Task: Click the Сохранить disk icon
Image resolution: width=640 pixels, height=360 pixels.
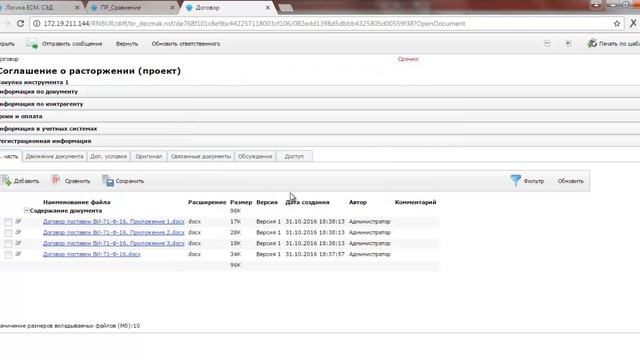Action: pyautogui.click(x=108, y=181)
